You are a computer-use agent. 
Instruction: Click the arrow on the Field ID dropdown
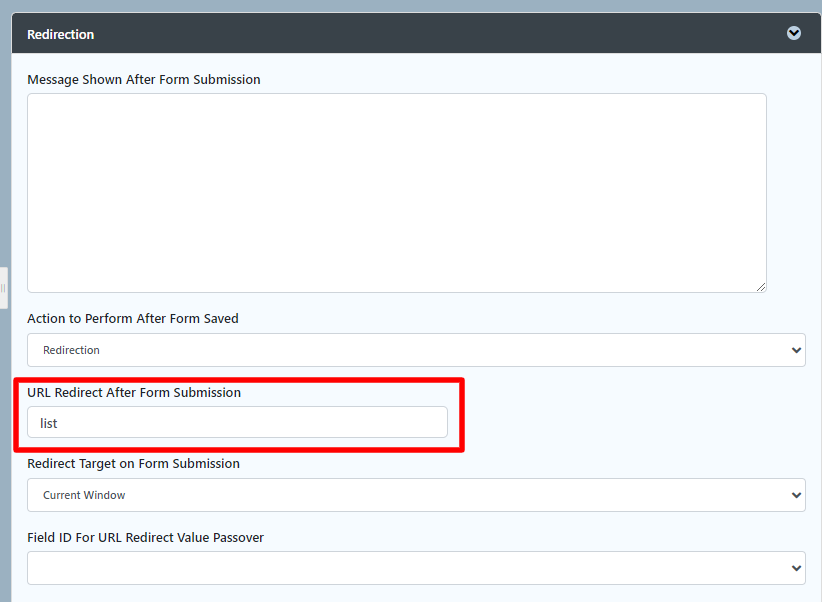point(796,568)
